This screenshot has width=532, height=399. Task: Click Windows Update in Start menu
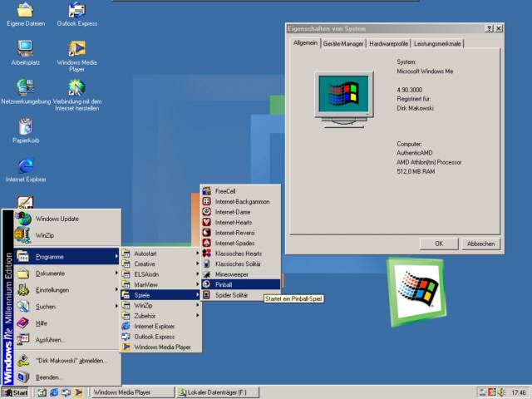click(67, 219)
